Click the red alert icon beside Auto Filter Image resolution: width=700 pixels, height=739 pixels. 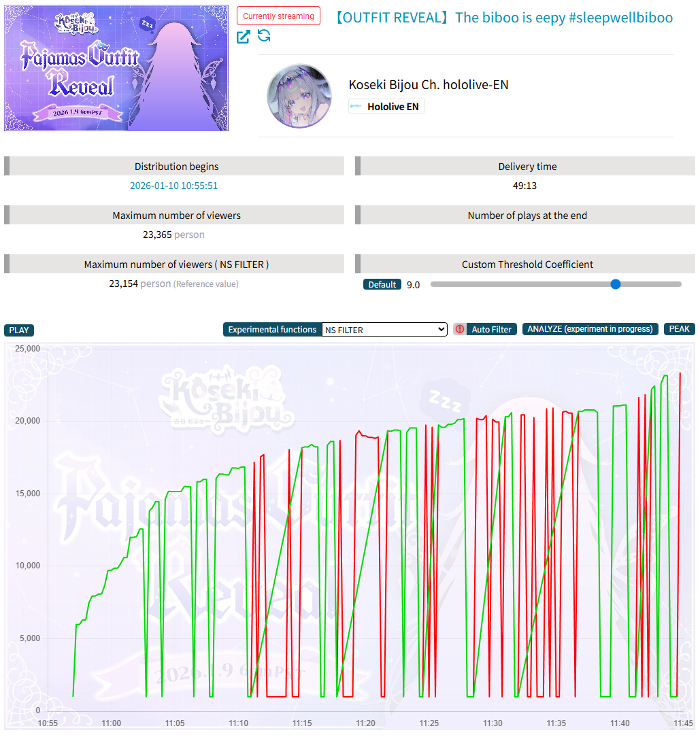pos(460,329)
